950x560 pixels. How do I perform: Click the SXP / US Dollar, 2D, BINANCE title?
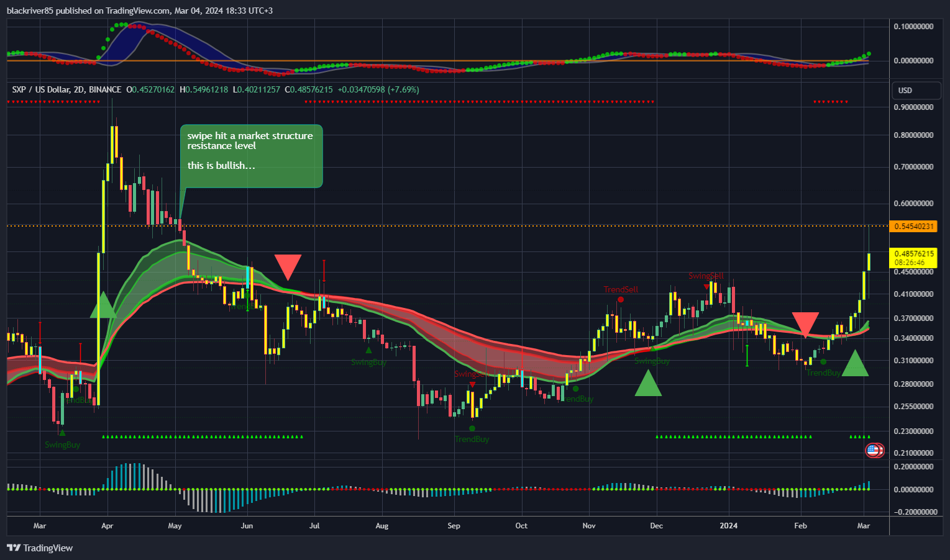click(x=66, y=89)
